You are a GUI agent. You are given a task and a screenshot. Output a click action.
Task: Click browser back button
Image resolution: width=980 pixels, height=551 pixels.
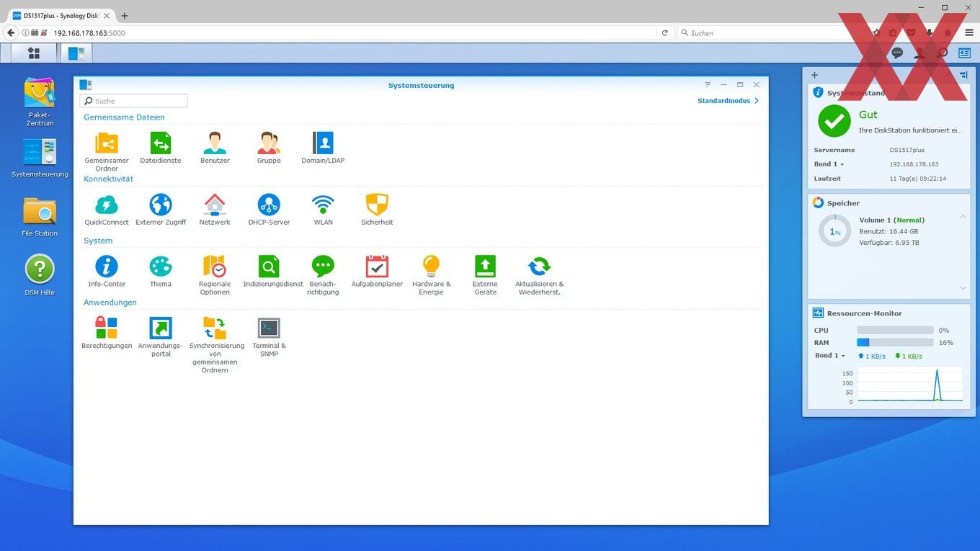(x=10, y=32)
